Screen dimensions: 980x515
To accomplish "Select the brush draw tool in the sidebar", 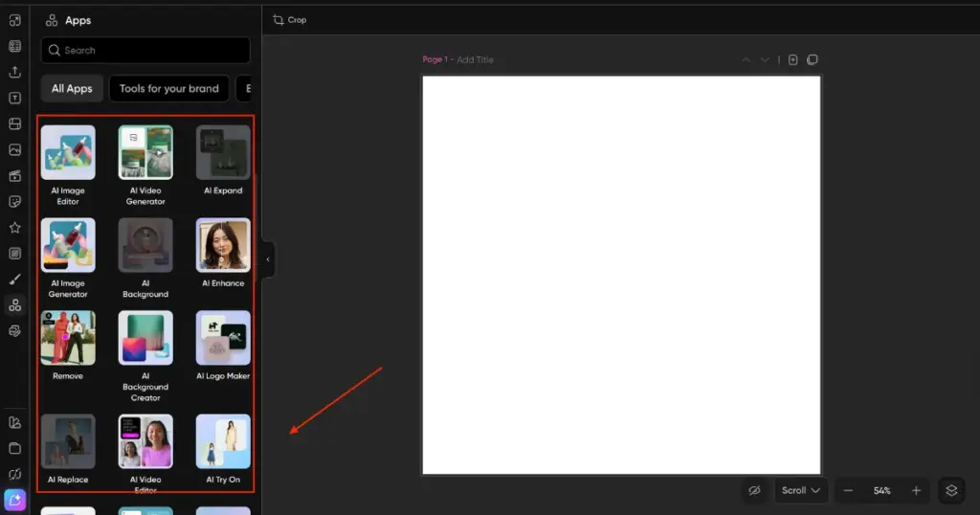I will [x=15, y=280].
